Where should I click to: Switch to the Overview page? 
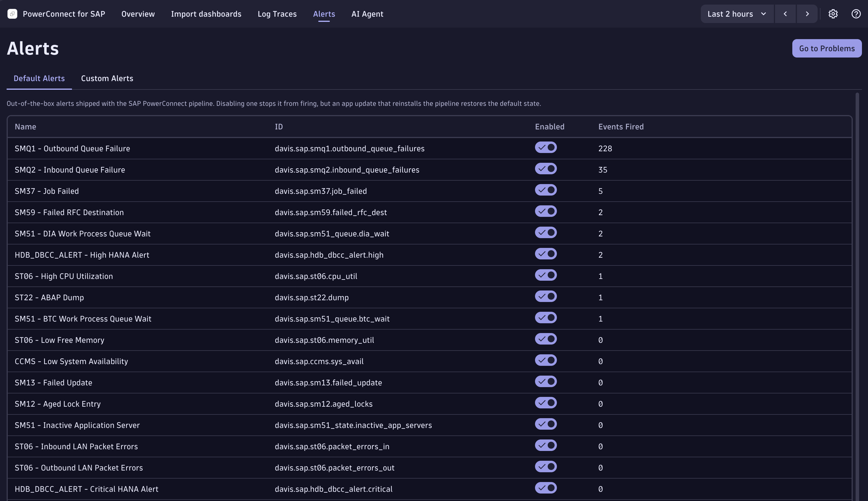pos(138,14)
